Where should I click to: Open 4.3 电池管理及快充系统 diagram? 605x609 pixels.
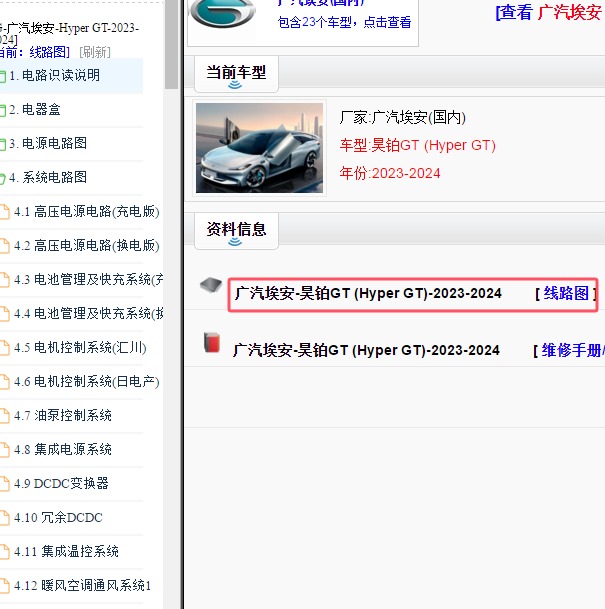click(x=89, y=280)
